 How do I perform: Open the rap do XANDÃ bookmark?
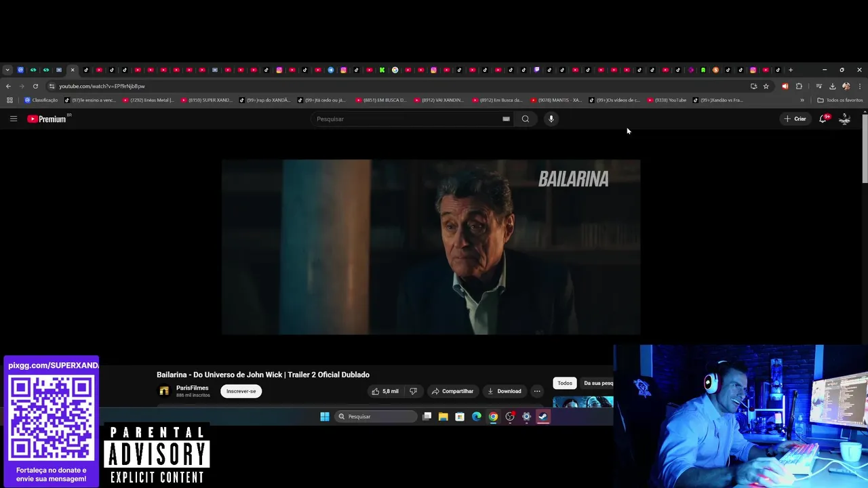pos(265,100)
